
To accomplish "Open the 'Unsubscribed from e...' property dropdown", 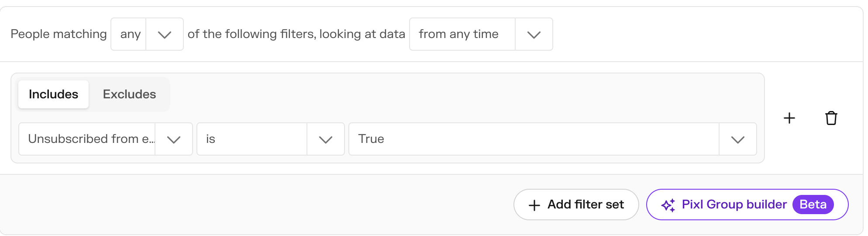I will [106, 139].
